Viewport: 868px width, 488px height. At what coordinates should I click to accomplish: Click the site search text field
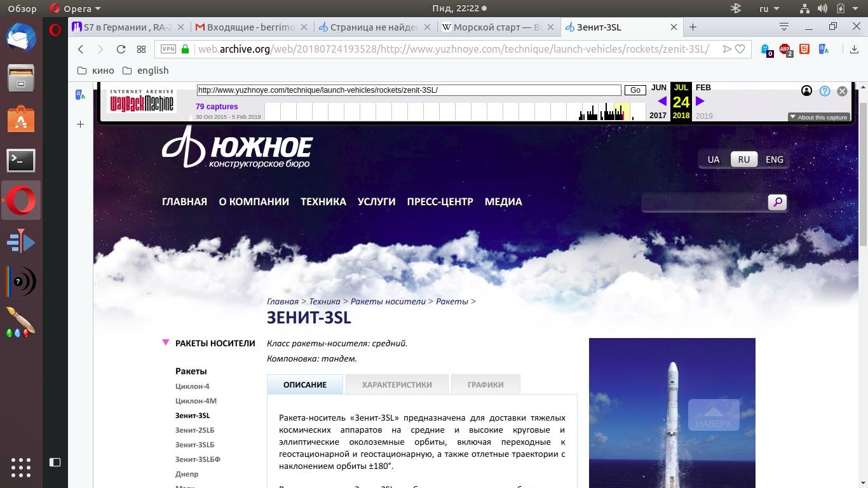pos(704,203)
